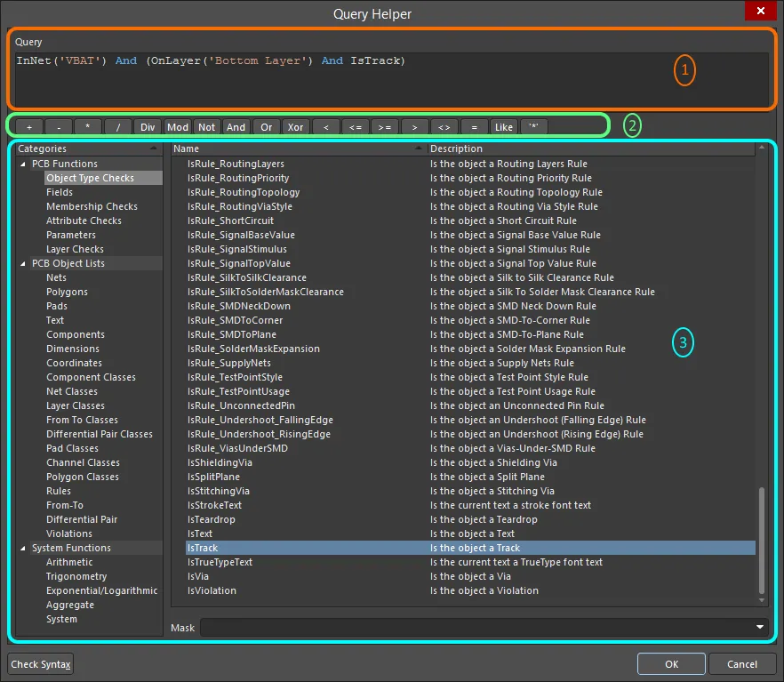Collapse the PCB Functions category

tap(22, 164)
